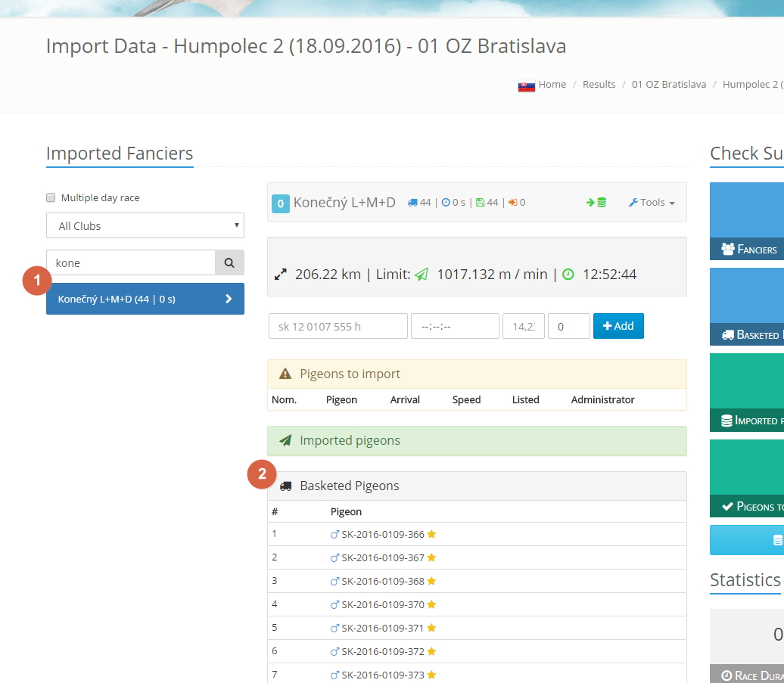Click the star next to SK-2016-0109-366
Image resolution: width=784 pixels, height=683 pixels.
click(x=431, y=534)
